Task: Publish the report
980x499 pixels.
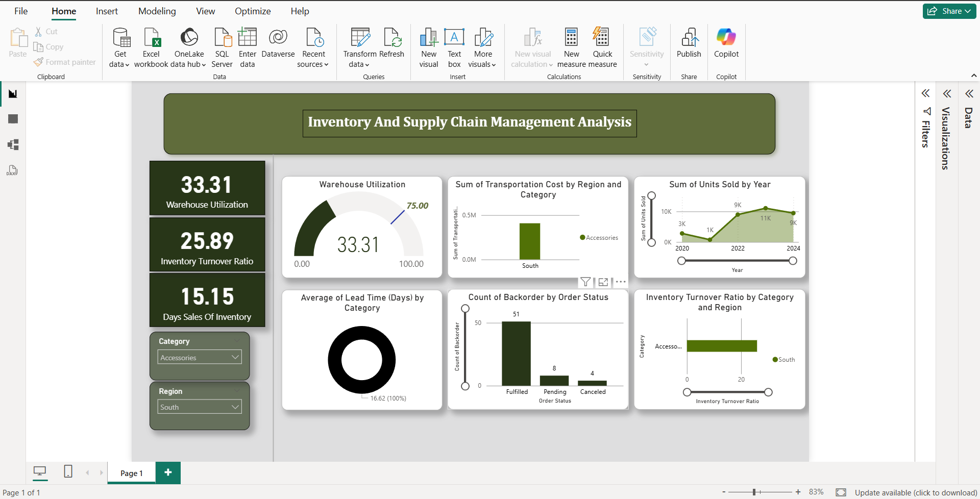Action: (689, 43)
